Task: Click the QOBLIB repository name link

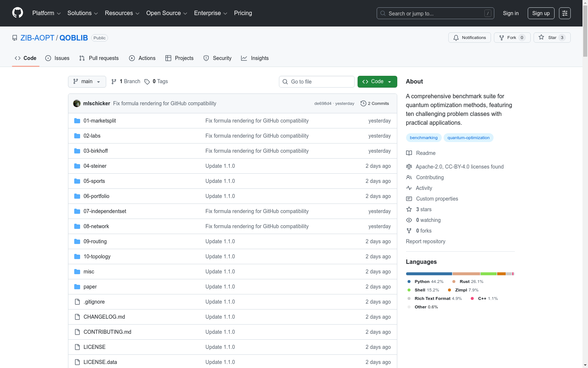Action: coord(73,38)
